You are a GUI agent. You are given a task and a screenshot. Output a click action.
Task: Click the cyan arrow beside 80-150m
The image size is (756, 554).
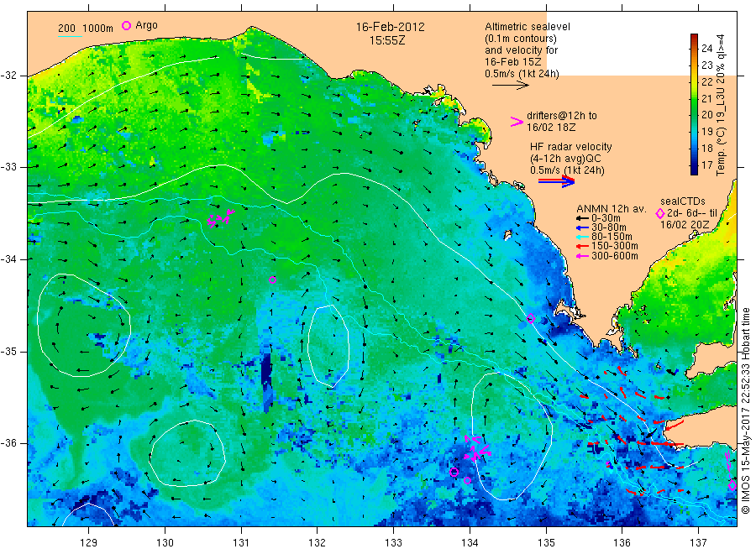point(582,237)
